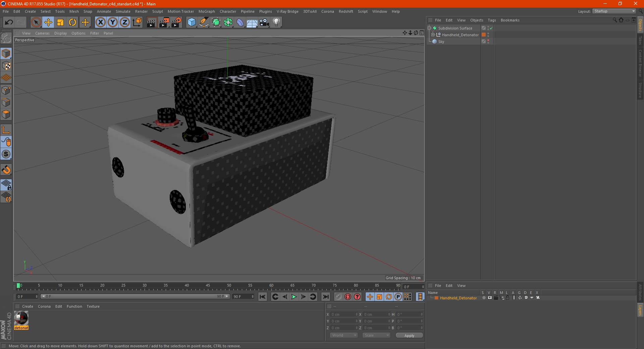Screen dimensions: 644x349
Task: Add a Light object
Action: pyautogui.click(x=276, y=22)
